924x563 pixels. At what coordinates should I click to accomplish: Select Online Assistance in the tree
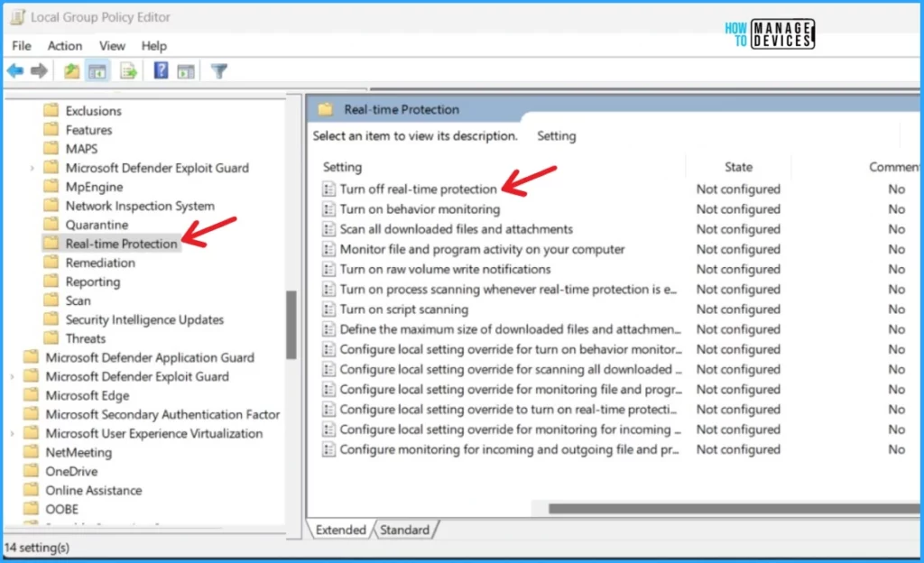94,490
